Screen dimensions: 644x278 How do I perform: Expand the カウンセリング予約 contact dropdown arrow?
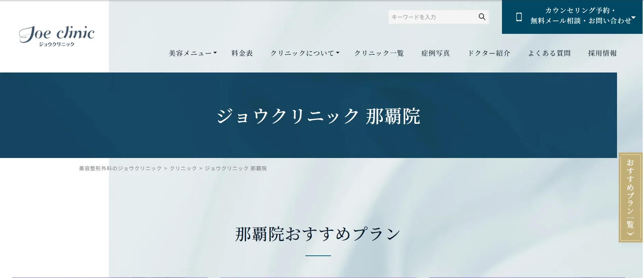pyautogui.click(x=633, y=17)
